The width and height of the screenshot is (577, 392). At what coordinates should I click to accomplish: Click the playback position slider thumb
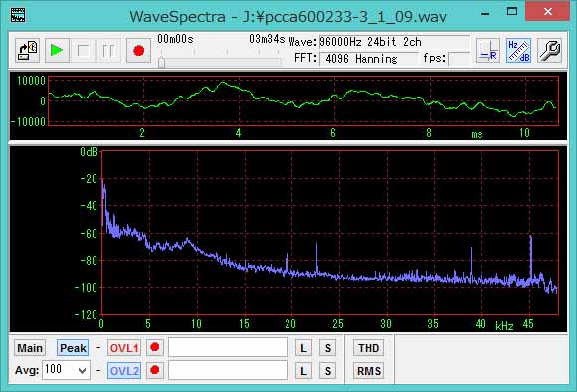pyautogui.click(x=161, y=62)
